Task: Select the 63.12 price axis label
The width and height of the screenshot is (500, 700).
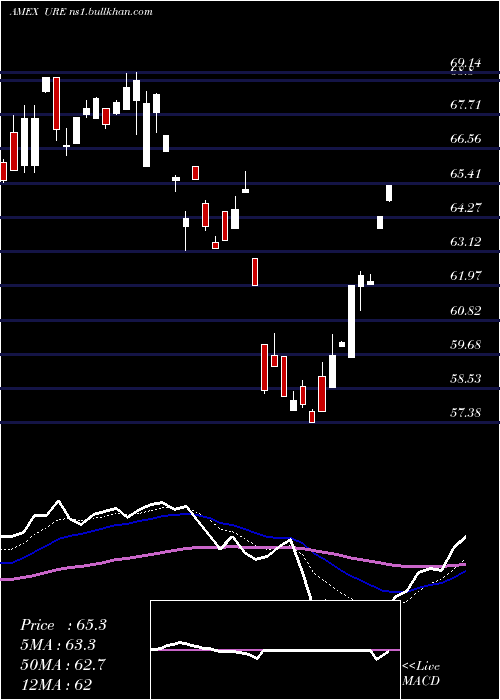Action: [466, 242]
